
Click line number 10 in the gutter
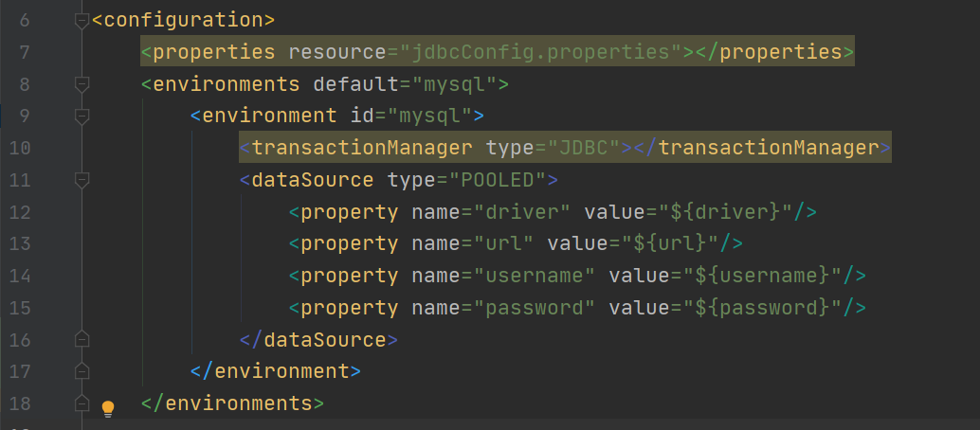coord(18,148)
